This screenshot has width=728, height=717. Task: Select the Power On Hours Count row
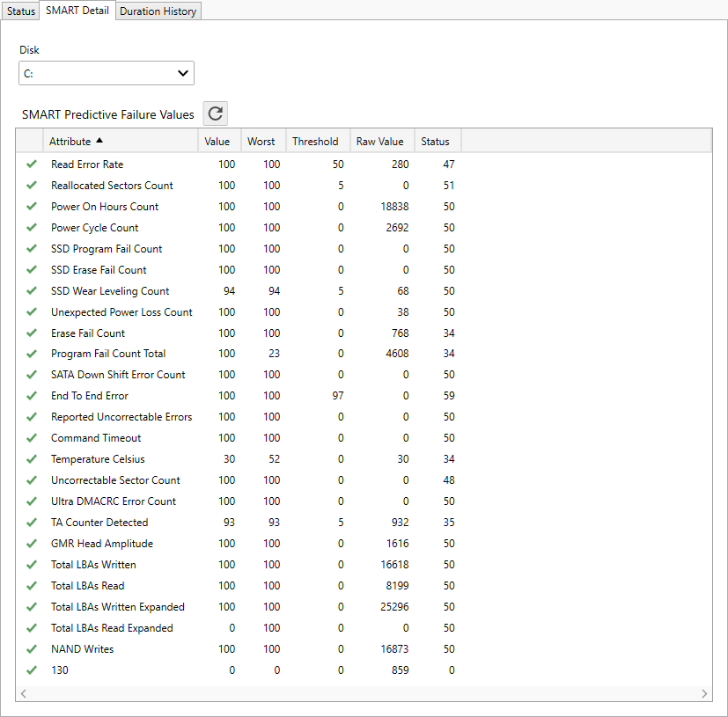point(105,207)
